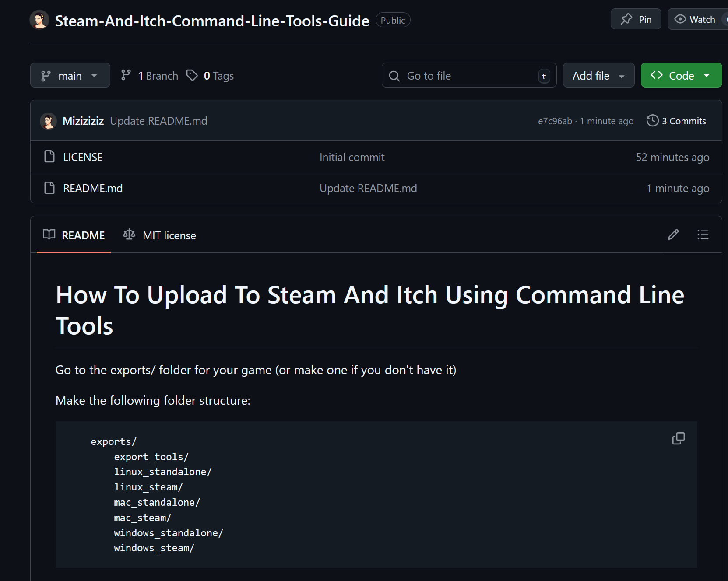728x581 pixels.
Task: Toggle Watch notifications for the repository
Action: pos(695,19)
